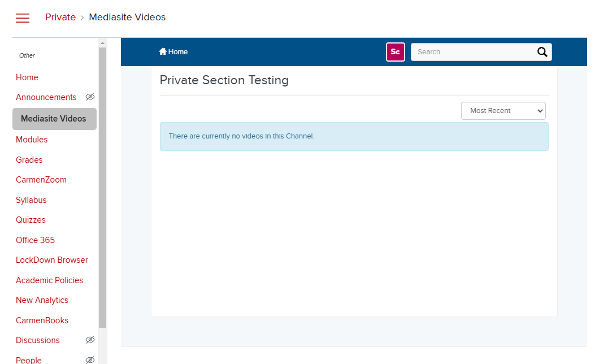Image resolution: width=595 pixels, height=364 pixels.
Task: Open the Mediasite Videos course page
Action: 54,119
